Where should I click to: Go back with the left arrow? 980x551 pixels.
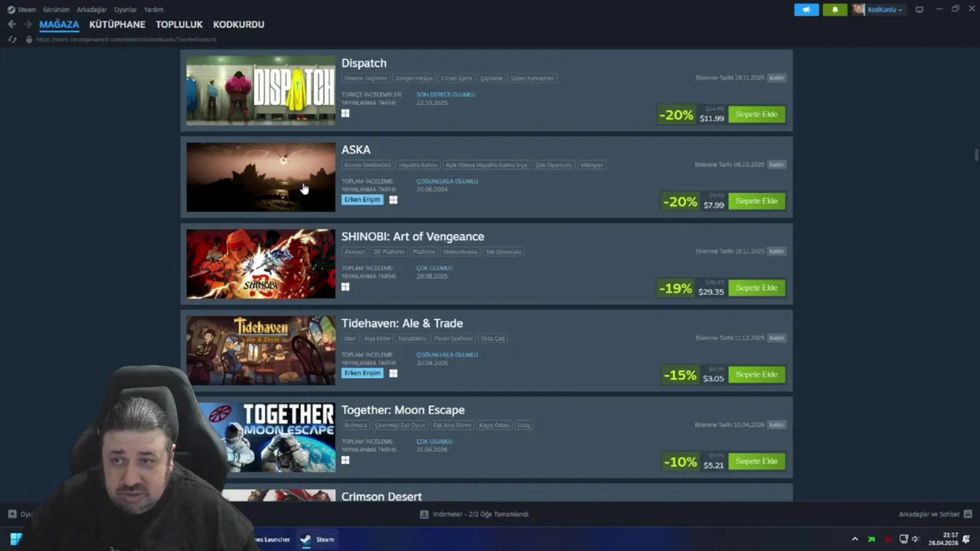click(x=11, y=24)
